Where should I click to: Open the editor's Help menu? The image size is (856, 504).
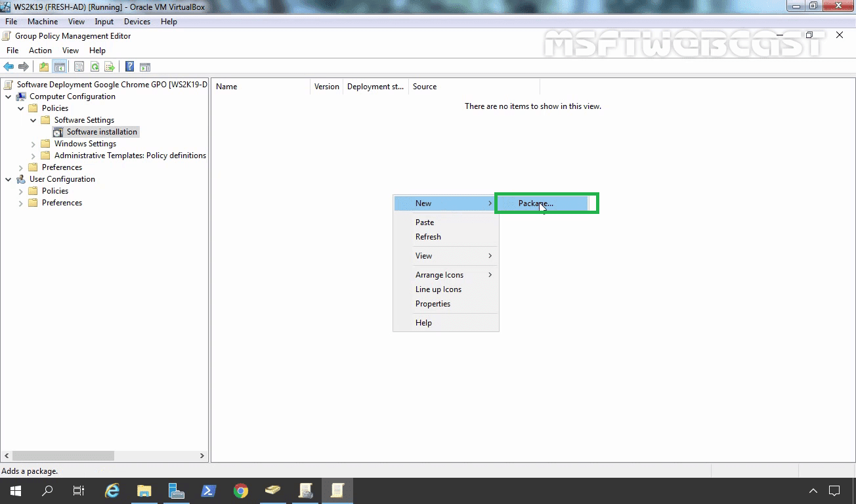(x=97, y=51)
